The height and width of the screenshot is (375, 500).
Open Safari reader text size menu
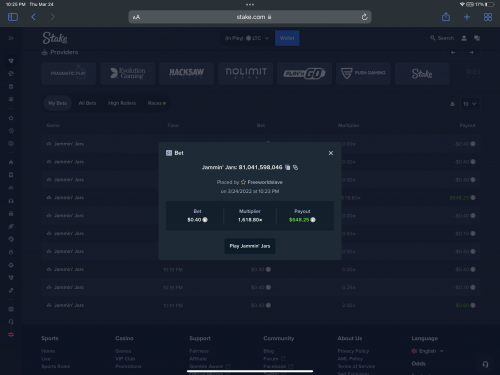[136, 17]
